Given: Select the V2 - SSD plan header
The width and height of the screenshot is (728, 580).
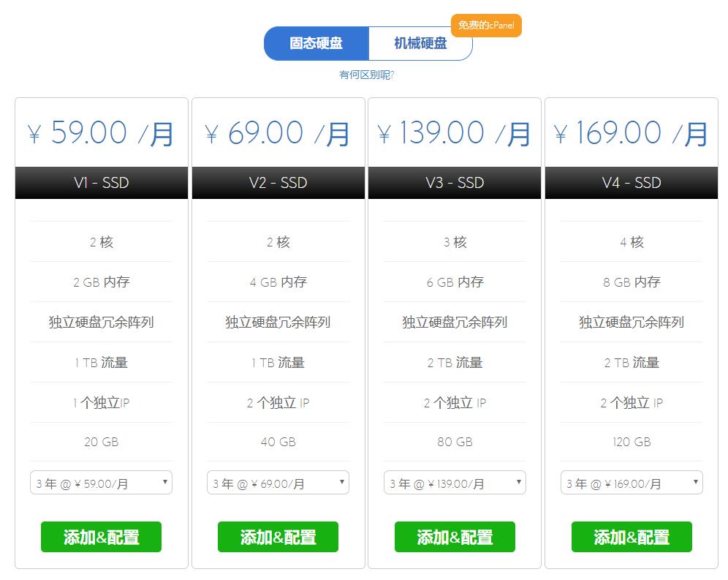Looking at the screenshot, I should click(278, 183).
